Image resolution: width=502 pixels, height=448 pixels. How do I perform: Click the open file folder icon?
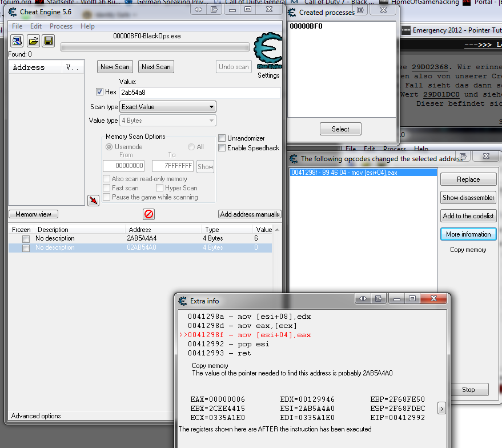pos(33,41)
